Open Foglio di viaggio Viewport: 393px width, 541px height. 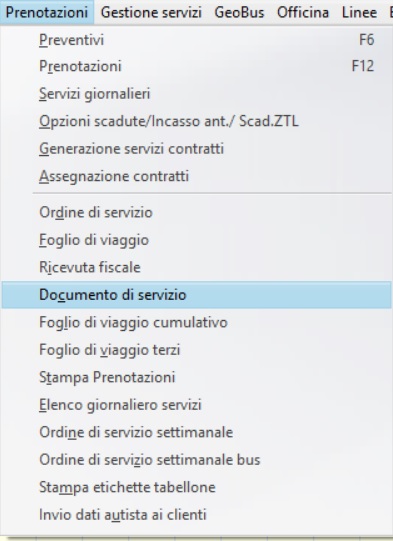tap(196, 240)
